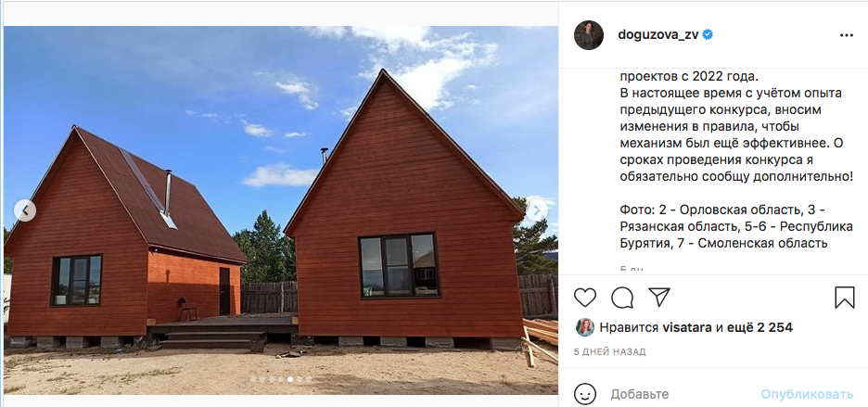Open doguzova_zv profile avatar
This screenshot has width=868, height=407.
589,35
